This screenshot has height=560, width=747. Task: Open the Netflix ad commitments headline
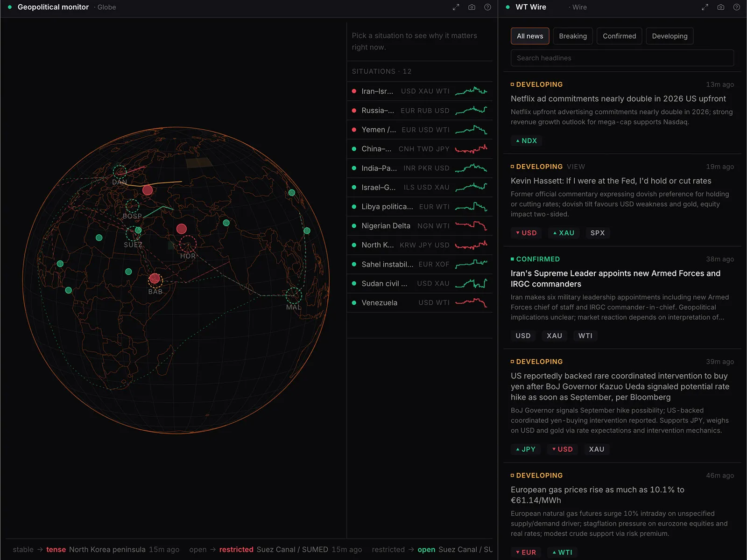pyautogui.click(x=618, y=98)
